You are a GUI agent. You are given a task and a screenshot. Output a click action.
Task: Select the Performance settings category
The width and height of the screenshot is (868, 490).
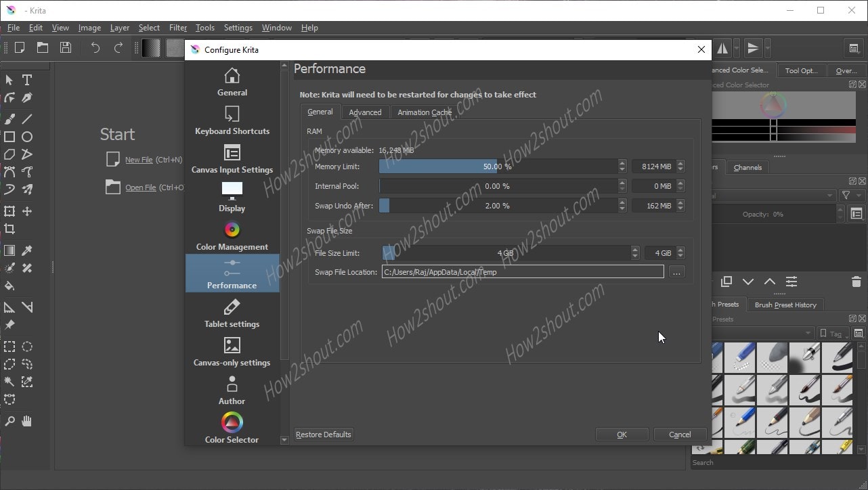pos(232,273)
